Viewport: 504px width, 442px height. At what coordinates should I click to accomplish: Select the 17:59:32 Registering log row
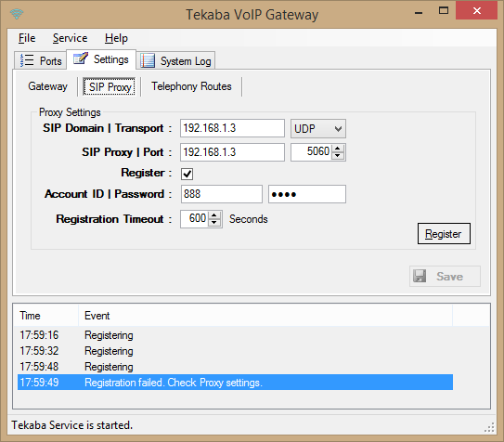[x=235, y=351]
